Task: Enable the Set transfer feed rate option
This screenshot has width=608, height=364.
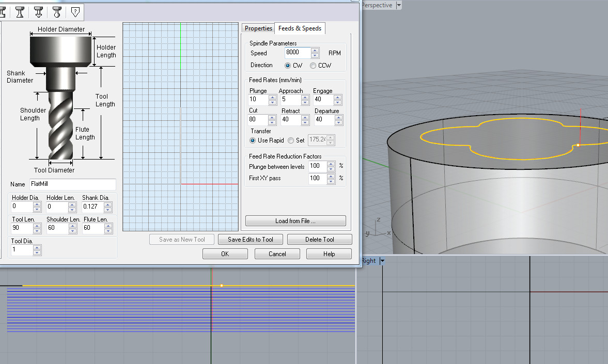Action: [291, 140]
